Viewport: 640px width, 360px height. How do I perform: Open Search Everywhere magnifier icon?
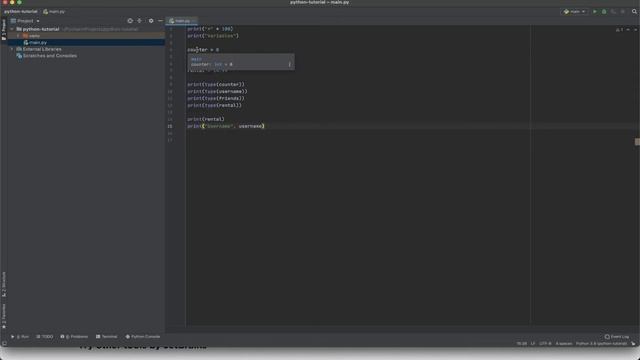point(634,12)
